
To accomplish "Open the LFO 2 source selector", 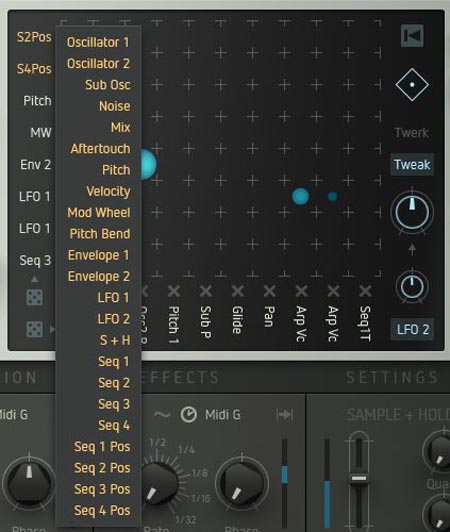I will point(412,329).
